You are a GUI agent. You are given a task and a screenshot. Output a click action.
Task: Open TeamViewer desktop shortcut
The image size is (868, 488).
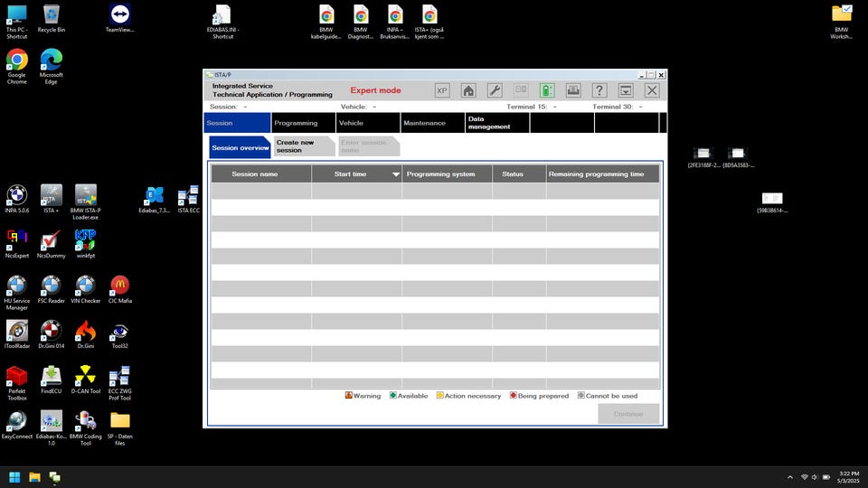119,18
